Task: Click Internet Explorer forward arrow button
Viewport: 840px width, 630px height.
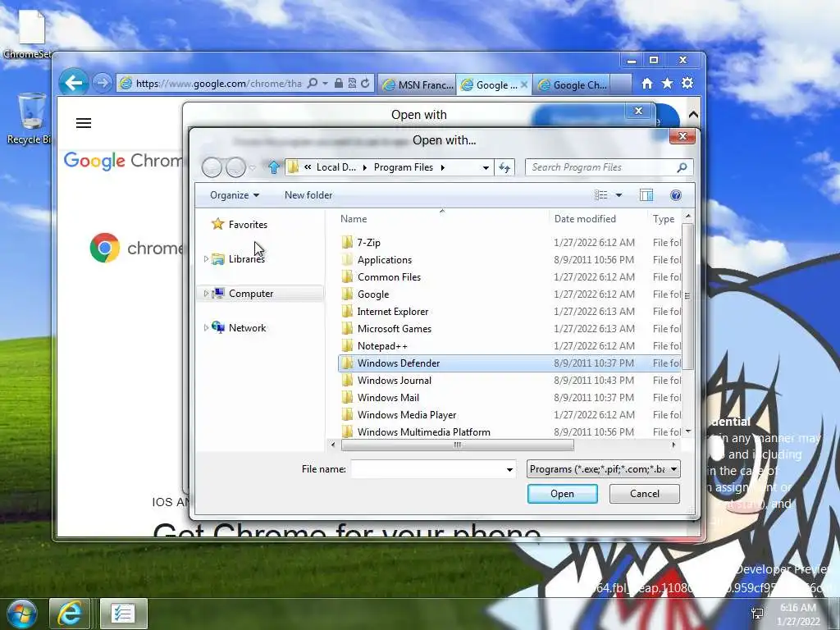Action: tap(102, 83)
